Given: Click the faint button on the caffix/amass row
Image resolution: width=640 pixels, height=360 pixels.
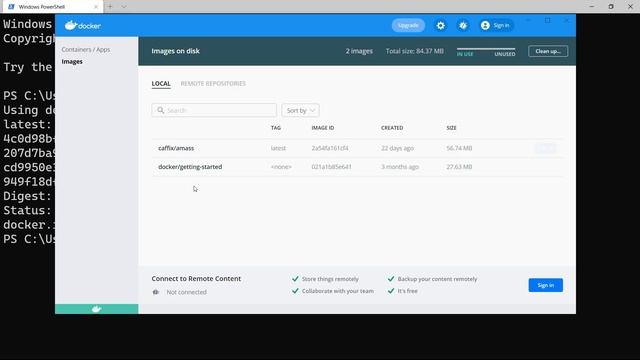Looking at the screenshot, I should coord(545,148).
